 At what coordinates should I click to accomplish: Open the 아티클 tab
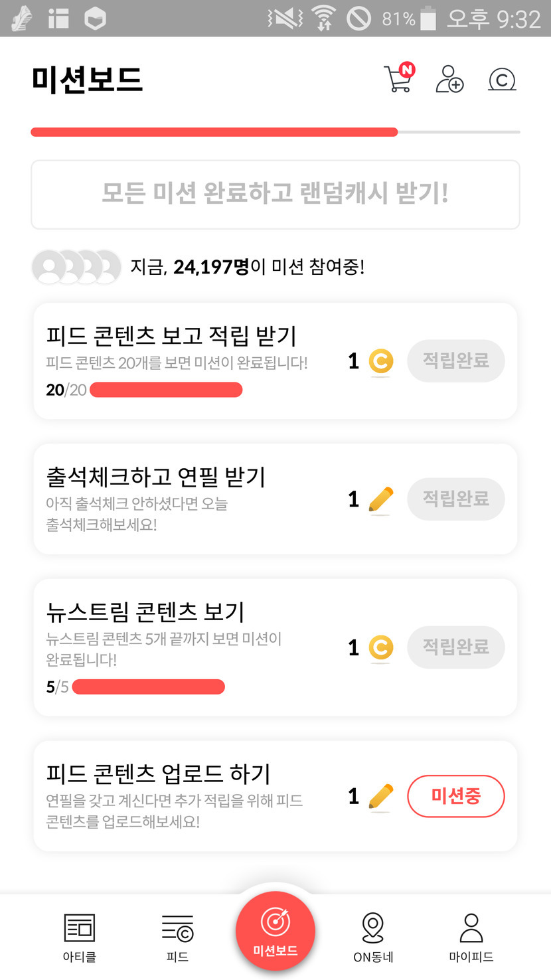point(79,937)
